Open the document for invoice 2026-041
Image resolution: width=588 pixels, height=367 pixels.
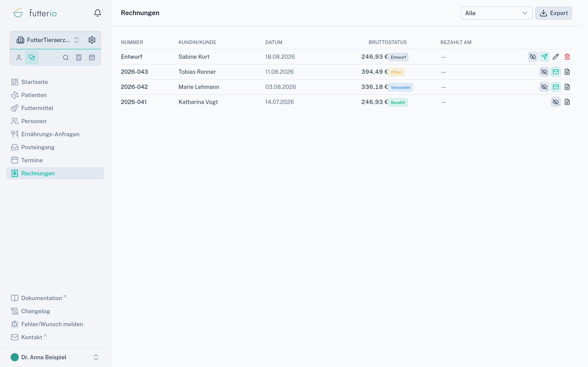(567, 102)
